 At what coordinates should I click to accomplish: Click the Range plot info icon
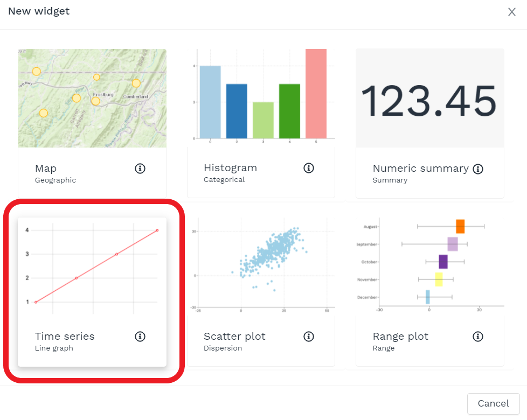coord(477,337)
